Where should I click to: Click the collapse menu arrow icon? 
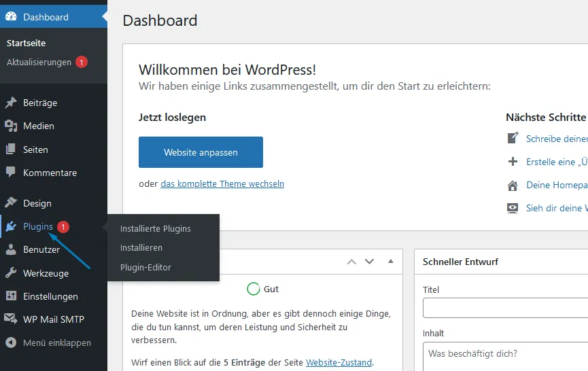tap(11, 342)
